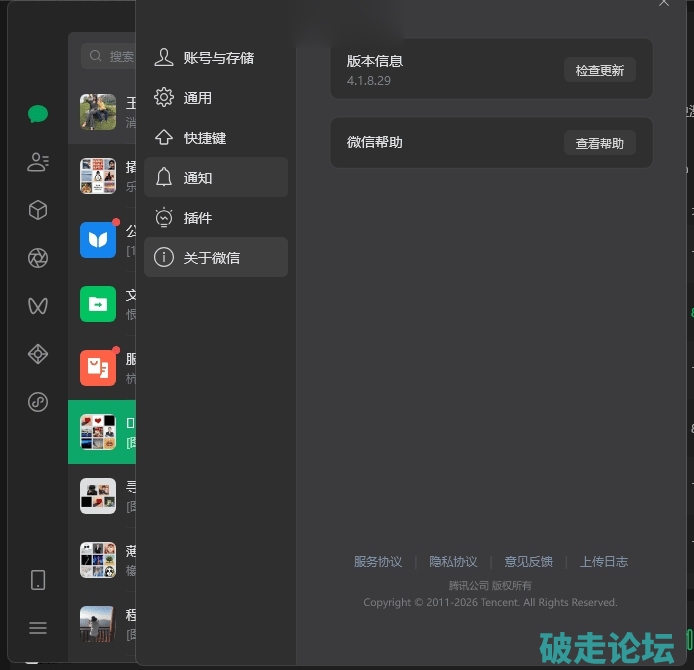Image resolution: width=694 pixels, height=670 pixels.
Task: Open the Channels butterfly icon
Action: pos(38,306)
